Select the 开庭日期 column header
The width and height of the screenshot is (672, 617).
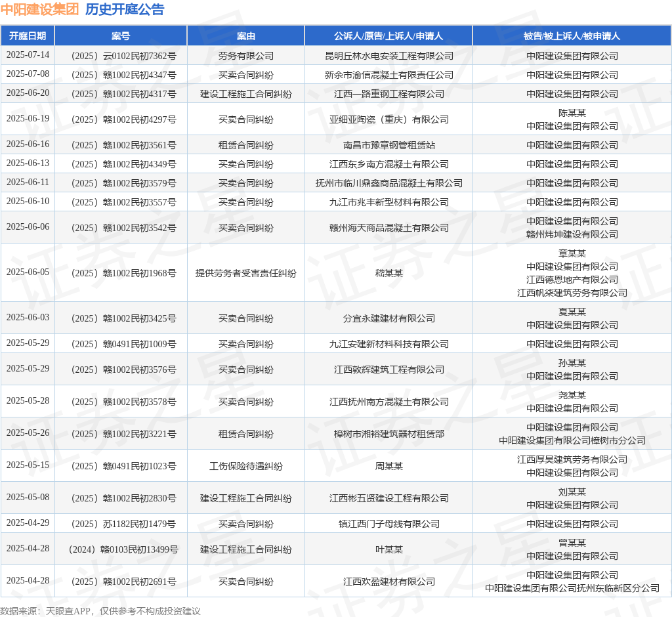[28, 36]
